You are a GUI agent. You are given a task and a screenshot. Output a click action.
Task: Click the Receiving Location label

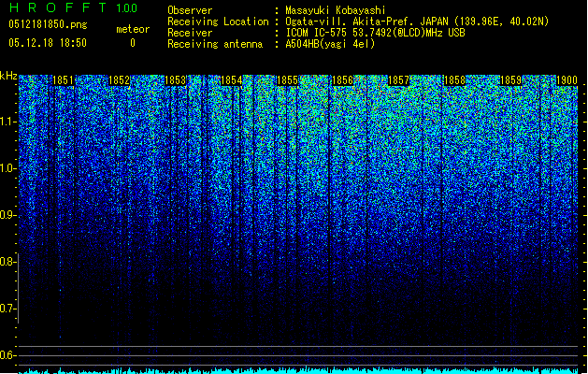tap(218, 22)
